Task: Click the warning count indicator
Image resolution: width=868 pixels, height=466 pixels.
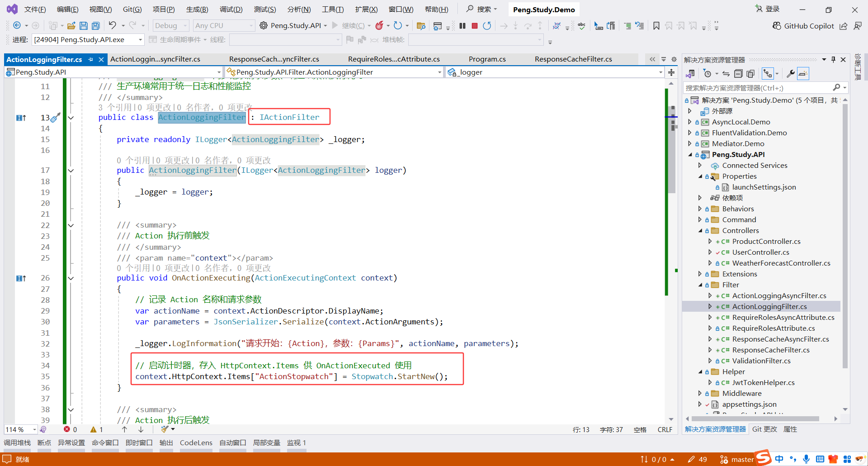Action: point(97,429)
